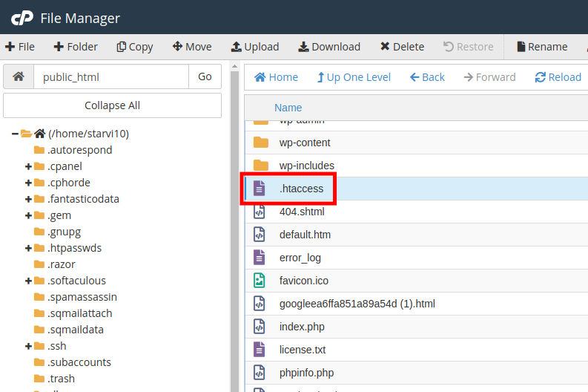Expand the .cpanel folder node
The height and width of the screenshot is (392, 588).
[x=28, y=166]
